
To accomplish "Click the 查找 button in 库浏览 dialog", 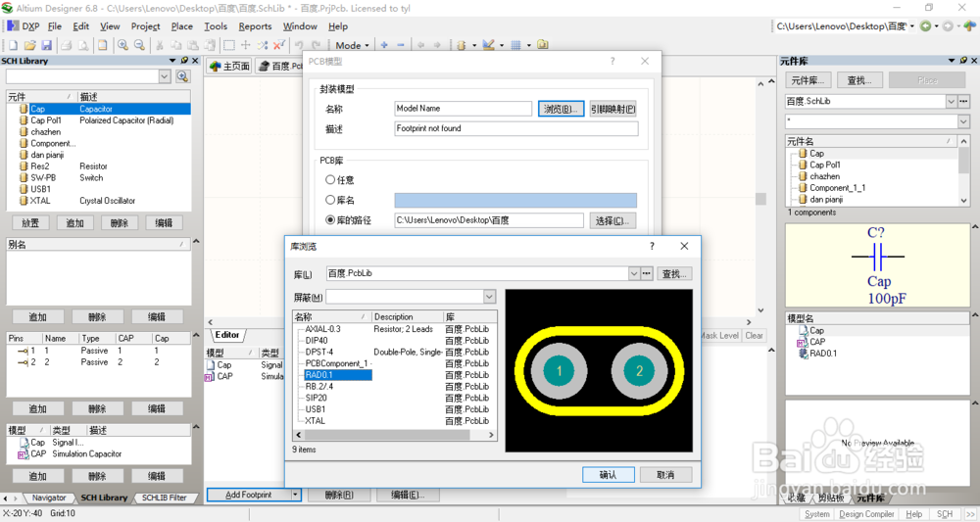I will tap(674, 273).
